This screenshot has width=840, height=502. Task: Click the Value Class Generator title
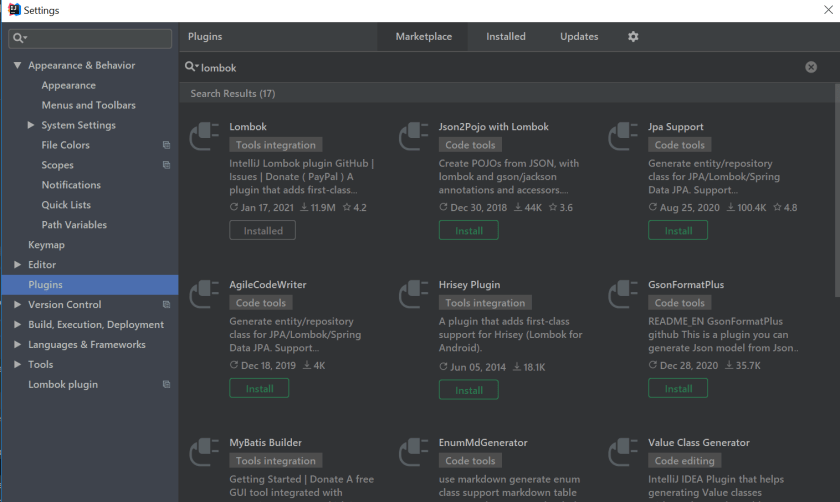click(x=699, y=443)
